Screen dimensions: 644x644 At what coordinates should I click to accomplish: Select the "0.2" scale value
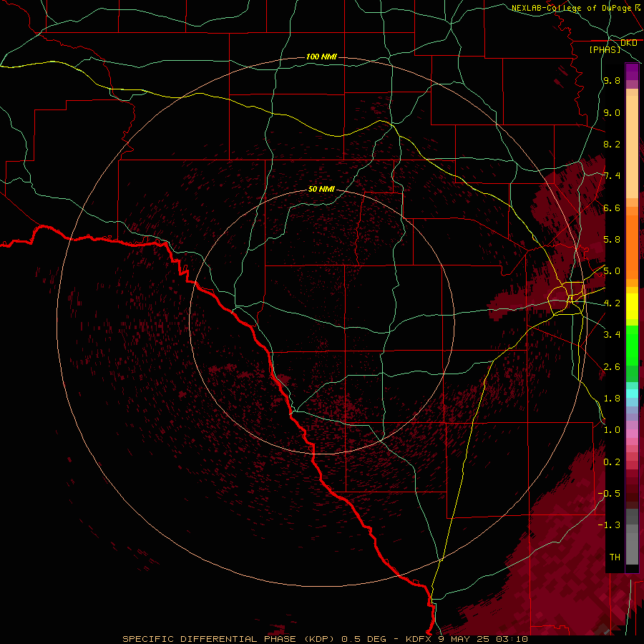tap(612, 462)
